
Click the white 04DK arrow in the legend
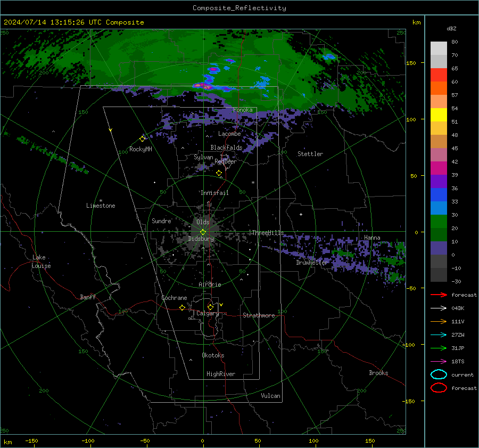(x=439, y=308)
